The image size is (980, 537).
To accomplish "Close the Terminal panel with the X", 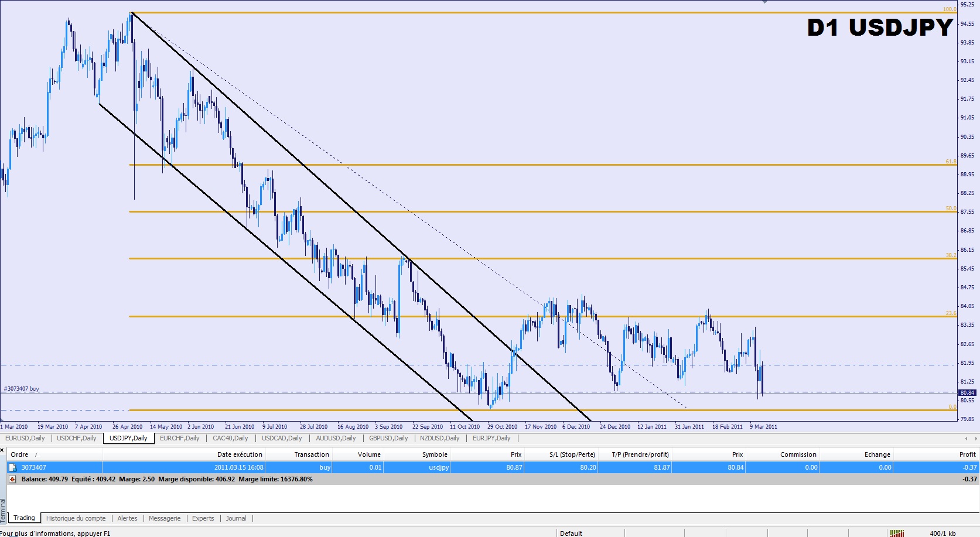I will 3,450.
